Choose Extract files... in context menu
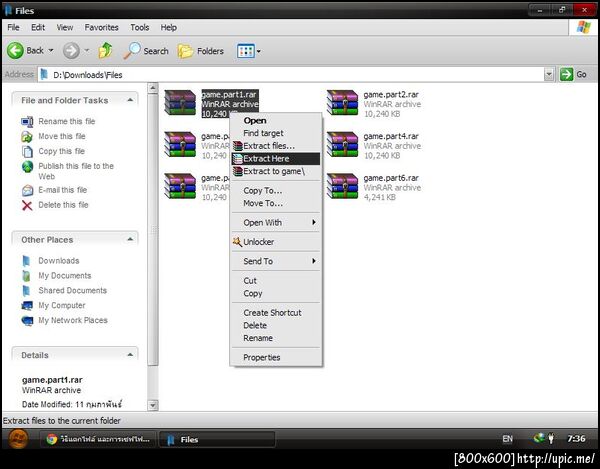This screenshot has width=600, height=469. (276, 146)
